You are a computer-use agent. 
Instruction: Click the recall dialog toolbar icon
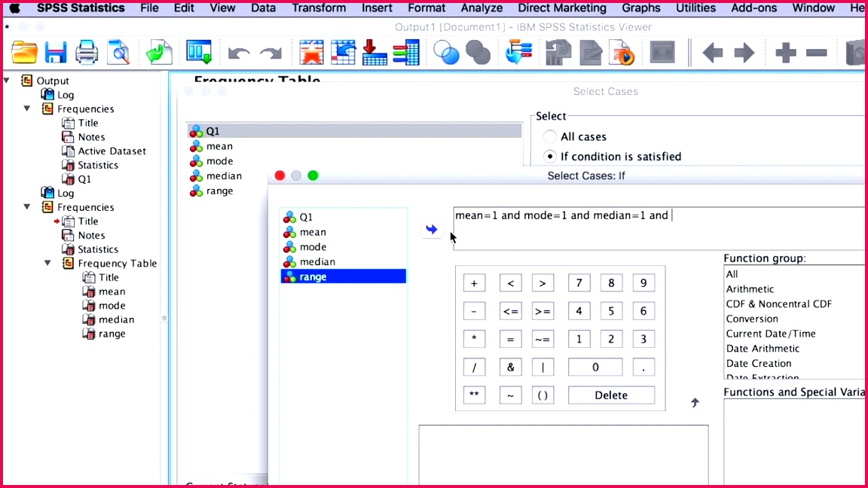click(199, 53)
